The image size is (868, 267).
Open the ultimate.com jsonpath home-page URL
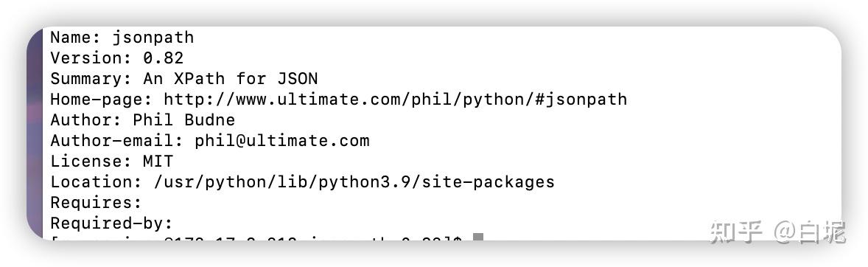(x=395, y=99)
